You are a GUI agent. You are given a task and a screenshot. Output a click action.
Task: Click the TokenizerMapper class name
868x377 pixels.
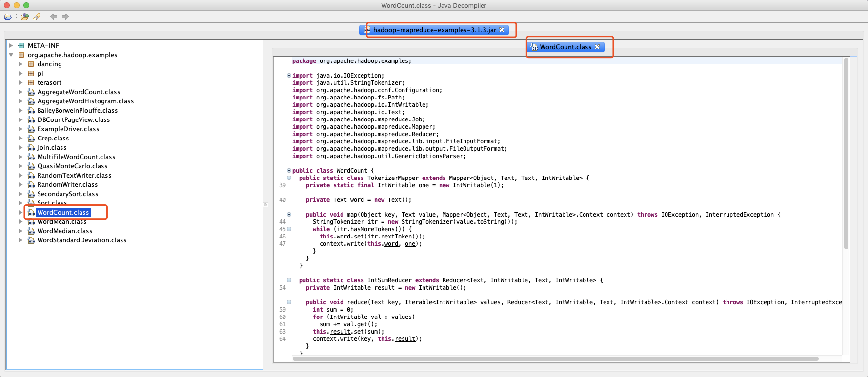pyautogui.click(x=393, y=178)
